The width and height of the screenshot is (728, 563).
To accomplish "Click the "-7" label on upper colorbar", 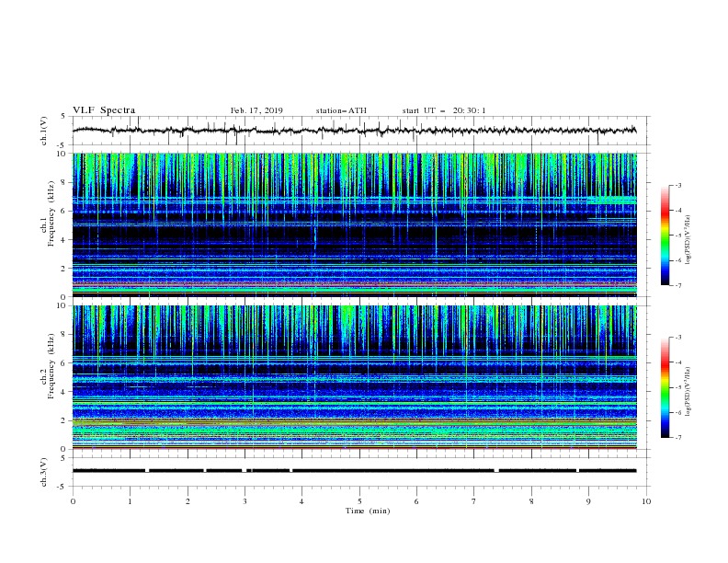I will click(678, 286).
